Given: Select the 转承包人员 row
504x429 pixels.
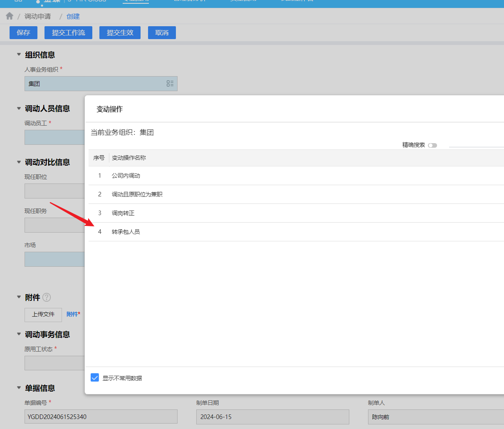Looking at the screenshot, I should (126, 232).
